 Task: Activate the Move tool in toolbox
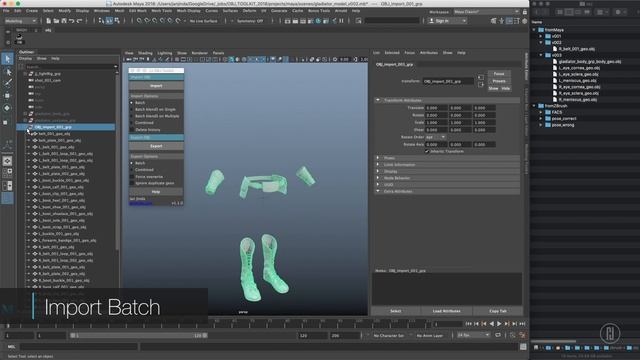click(x=7, y=96)
